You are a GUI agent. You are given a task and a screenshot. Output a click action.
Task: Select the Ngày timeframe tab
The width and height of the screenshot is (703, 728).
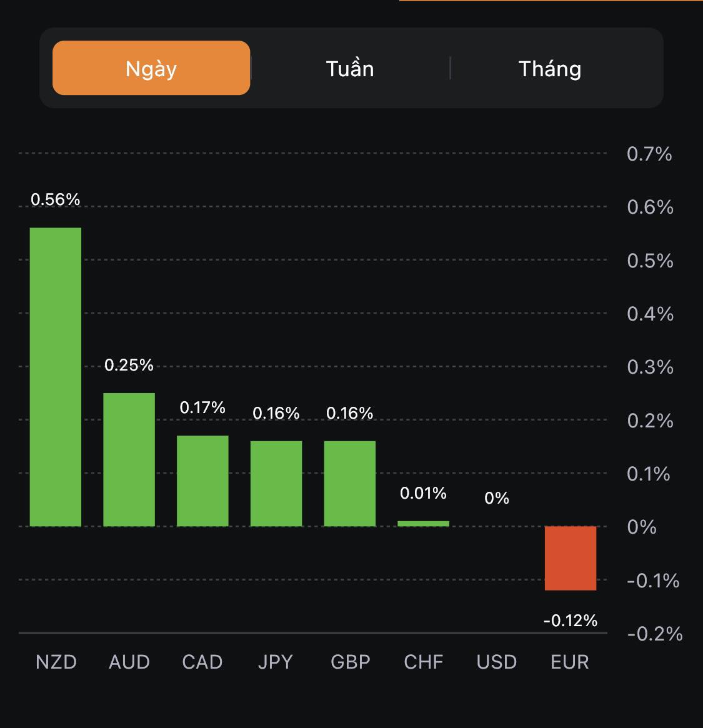tap(151, 68)
